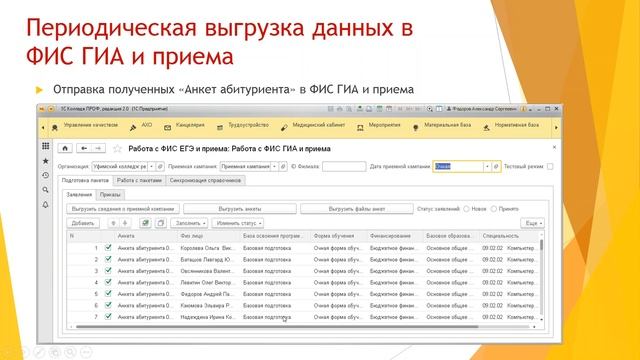This screenshot has height=360, width=640.
Task: Expand the date of campaign dropdown arrow
Action: (487, 167)
